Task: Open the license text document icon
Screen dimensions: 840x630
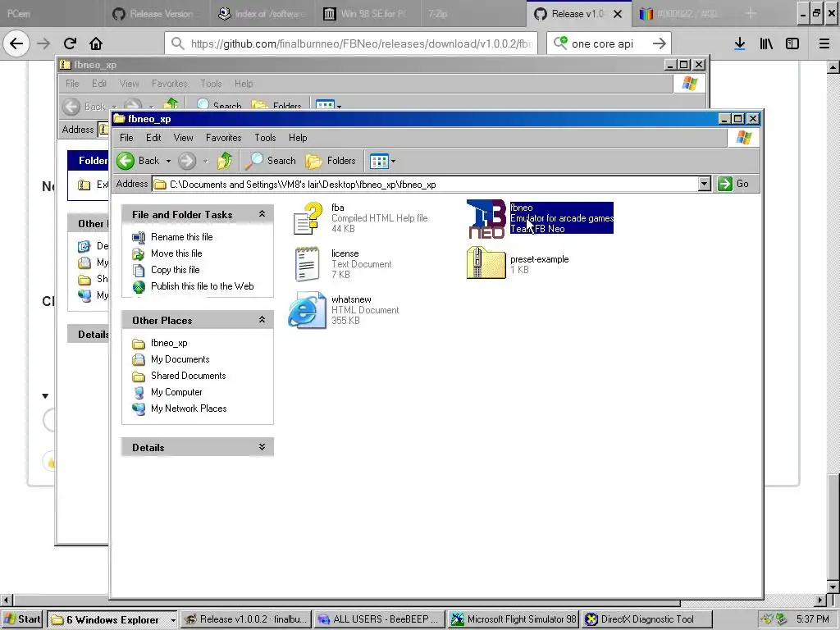Action: pos(307,264)
